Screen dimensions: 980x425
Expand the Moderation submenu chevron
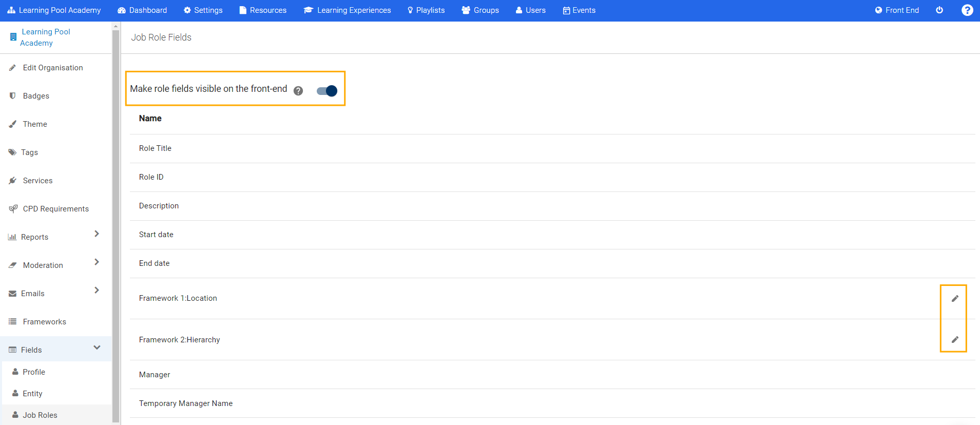point(97,262)
